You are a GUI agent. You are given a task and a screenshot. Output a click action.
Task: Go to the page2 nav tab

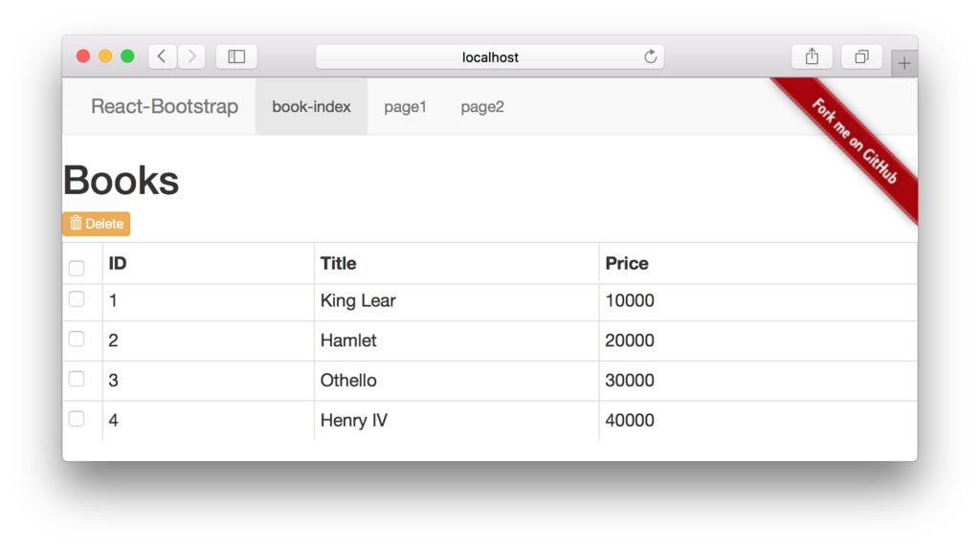(482, 107)
